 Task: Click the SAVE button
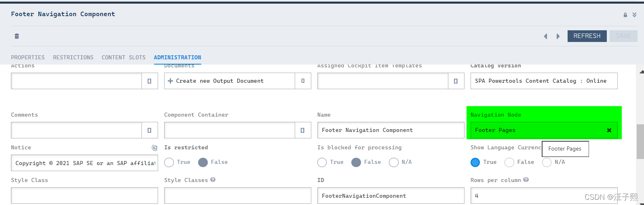click(623, 36)
